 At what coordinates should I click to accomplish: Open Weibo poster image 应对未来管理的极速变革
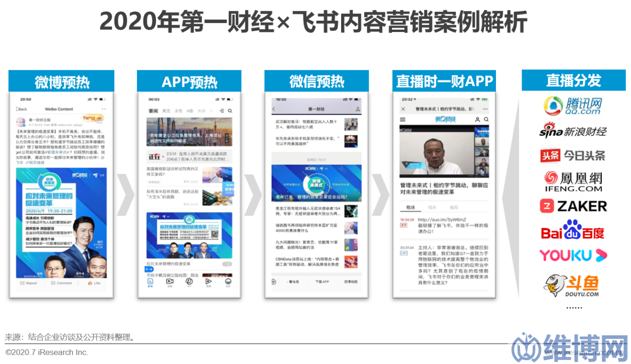(x=61, y=223)
